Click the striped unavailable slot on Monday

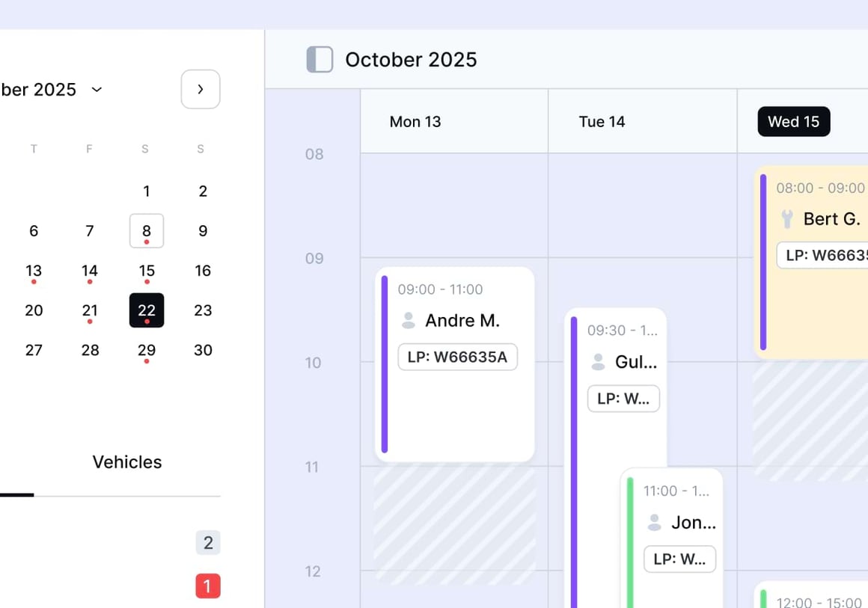coord(455,523)
